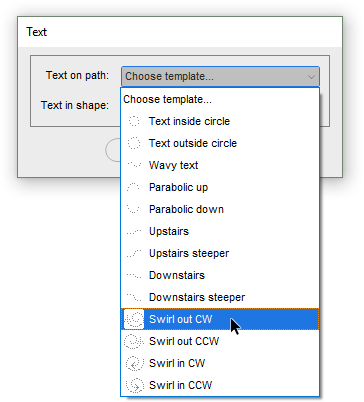Click the Parabolic up curve icon
The width and height of the screenshot is (364, 402).
pyautogui.click(x=134, y=187)
